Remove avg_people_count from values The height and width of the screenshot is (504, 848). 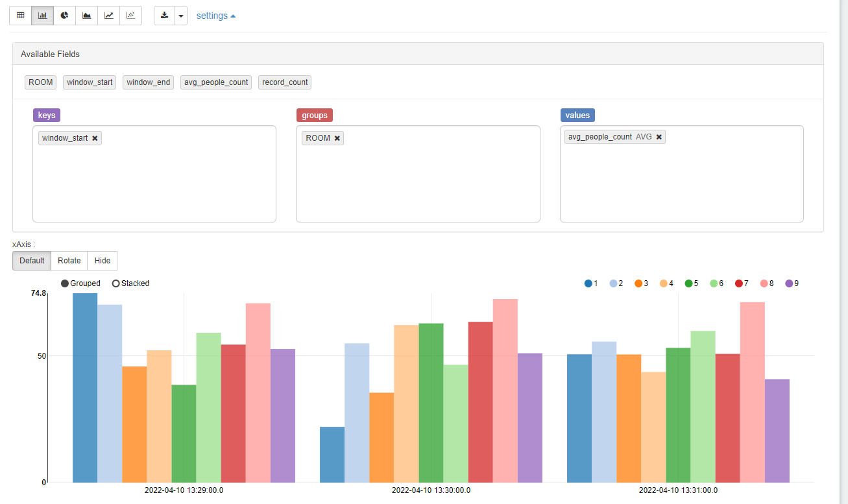[659, 137]
